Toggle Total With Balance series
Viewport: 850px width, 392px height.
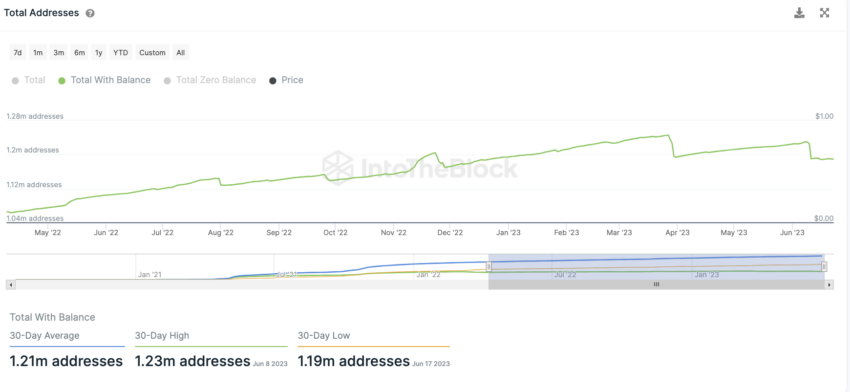click(x=104, y=80)
